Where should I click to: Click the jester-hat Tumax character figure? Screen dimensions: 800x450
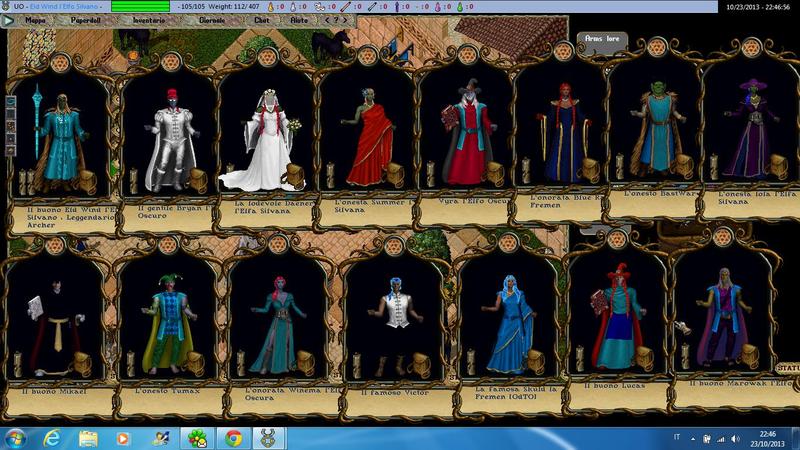168,322
